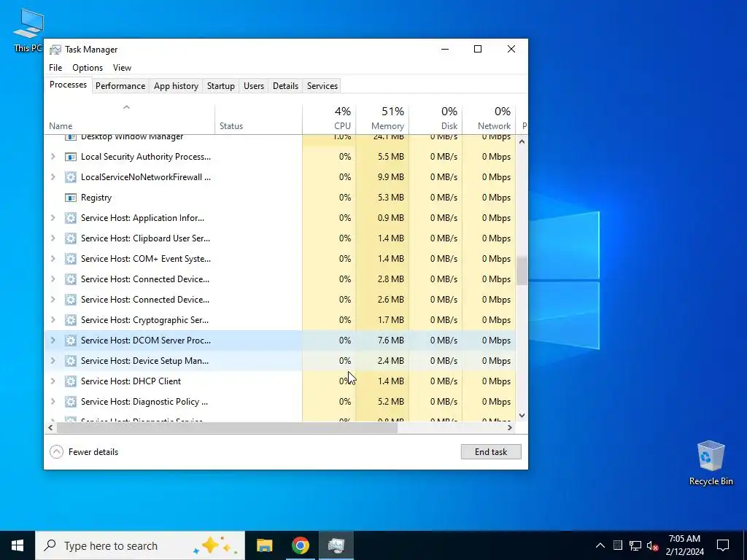Switch to the Startup tab
747x560 pixels.
tap(220, 86)
